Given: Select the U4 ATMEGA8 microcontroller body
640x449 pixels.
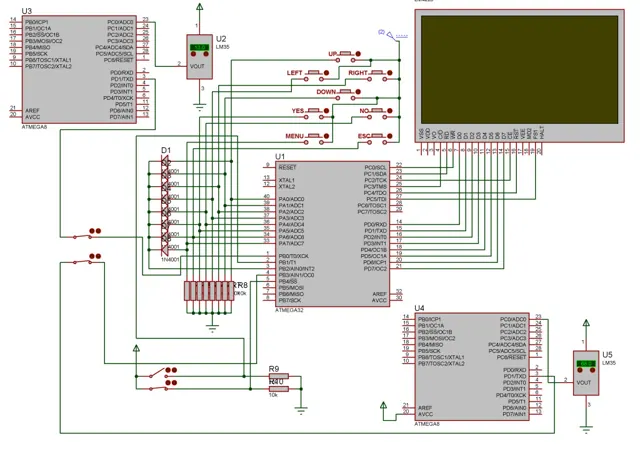Looking at the screenshot, I should [472, 367].
